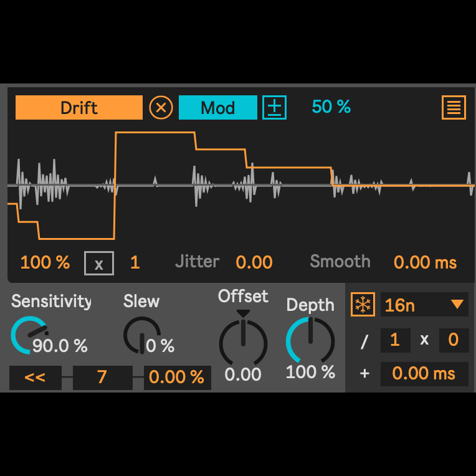Screen dimensions: 476x476
Task: Click the 0.00 ms delay offset field
Action: pyautogui.click(x=424, y=374)
